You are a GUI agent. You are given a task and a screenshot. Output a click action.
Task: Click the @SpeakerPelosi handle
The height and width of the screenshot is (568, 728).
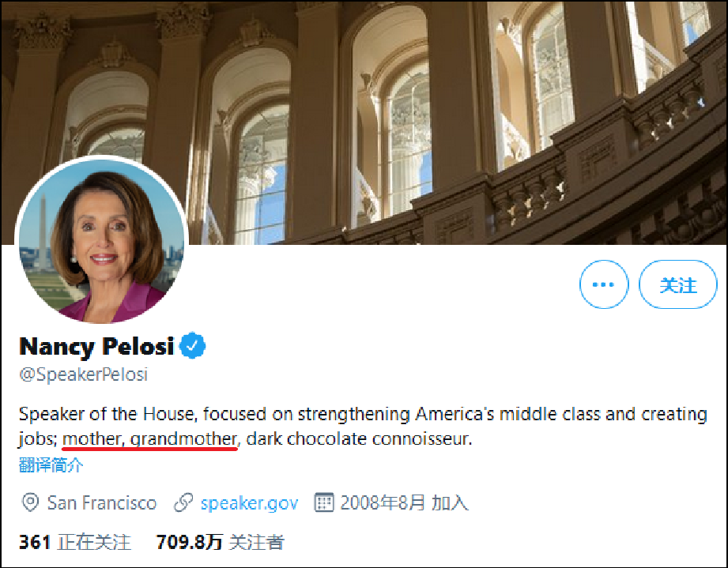[83, 374]
